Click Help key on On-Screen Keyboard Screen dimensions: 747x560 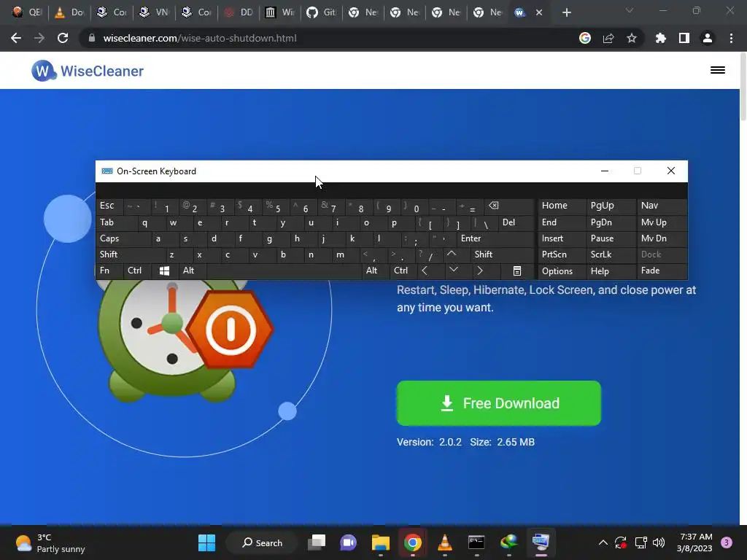point(611,271)
